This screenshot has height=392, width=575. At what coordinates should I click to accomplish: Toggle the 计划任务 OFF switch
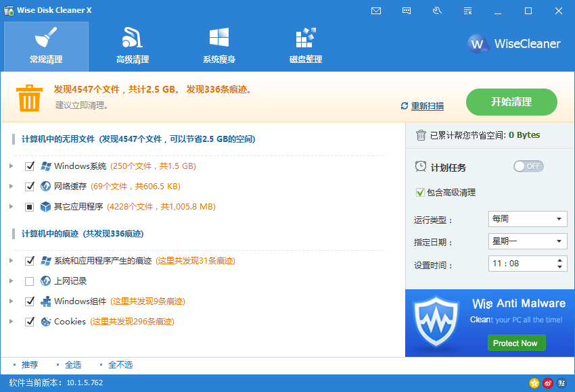[528, 166]
